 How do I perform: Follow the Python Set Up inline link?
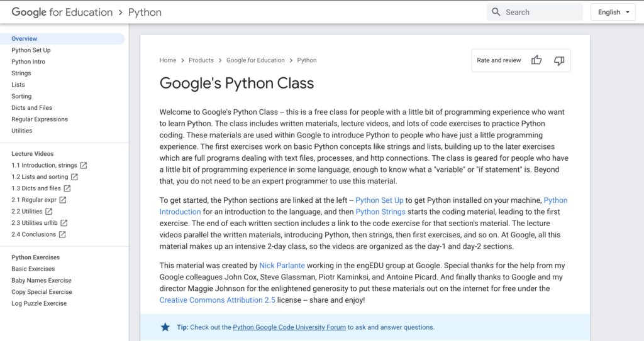(x=379, y=200)
